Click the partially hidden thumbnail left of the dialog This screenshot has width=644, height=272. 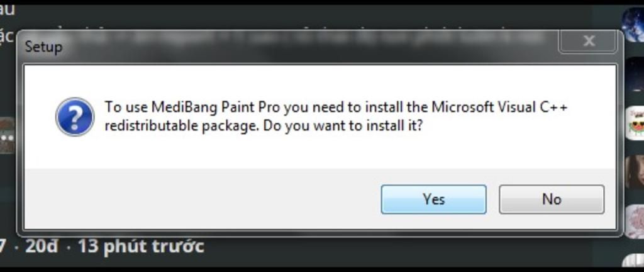[7, 135]
